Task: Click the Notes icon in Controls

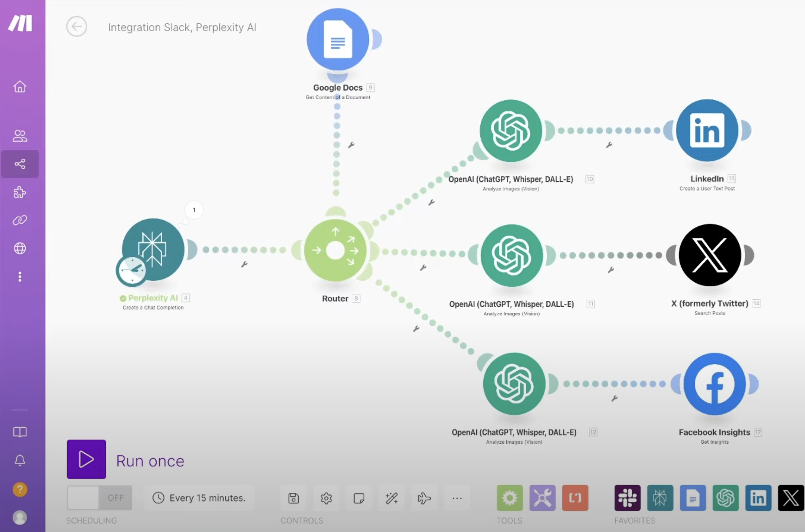Action: (359, 498)
